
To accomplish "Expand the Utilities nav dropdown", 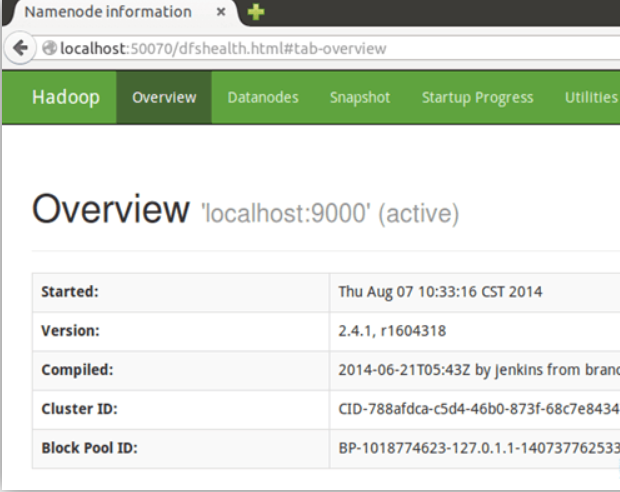I will pyautogui.click(x=591, y=97).
